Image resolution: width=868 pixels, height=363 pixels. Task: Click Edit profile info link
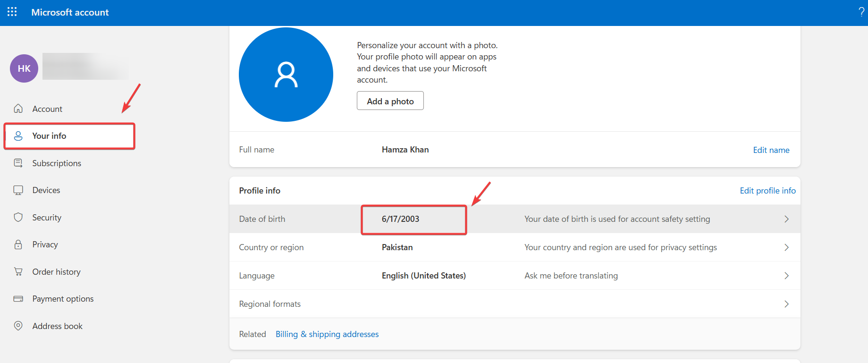(x=768, y=191)
